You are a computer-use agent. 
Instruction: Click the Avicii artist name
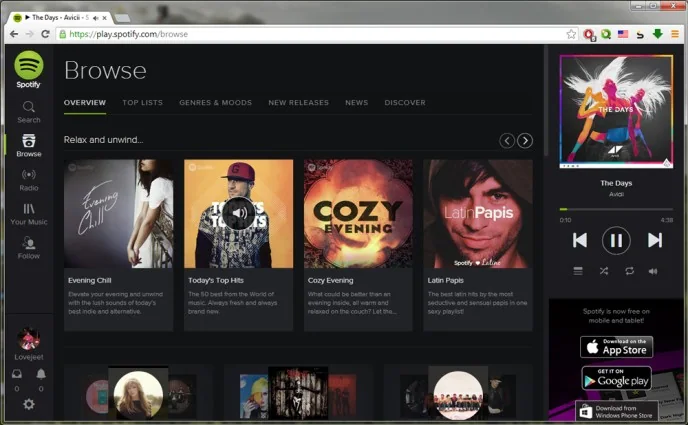point(616,194)
